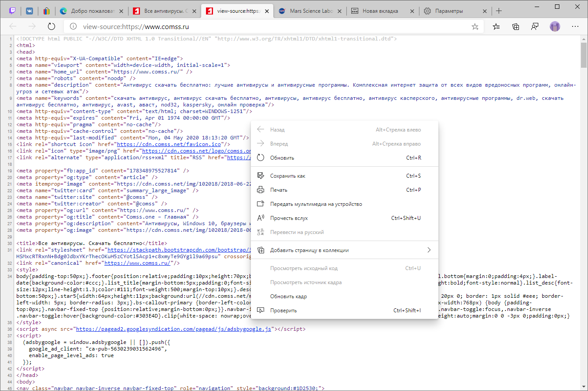Reload page with the toolbar refresh icon

51,26
